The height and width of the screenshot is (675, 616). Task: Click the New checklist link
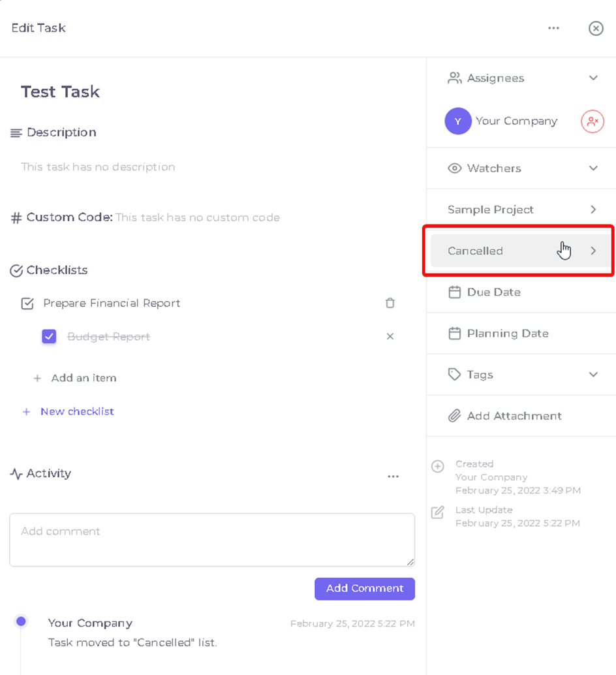[77, 411]
